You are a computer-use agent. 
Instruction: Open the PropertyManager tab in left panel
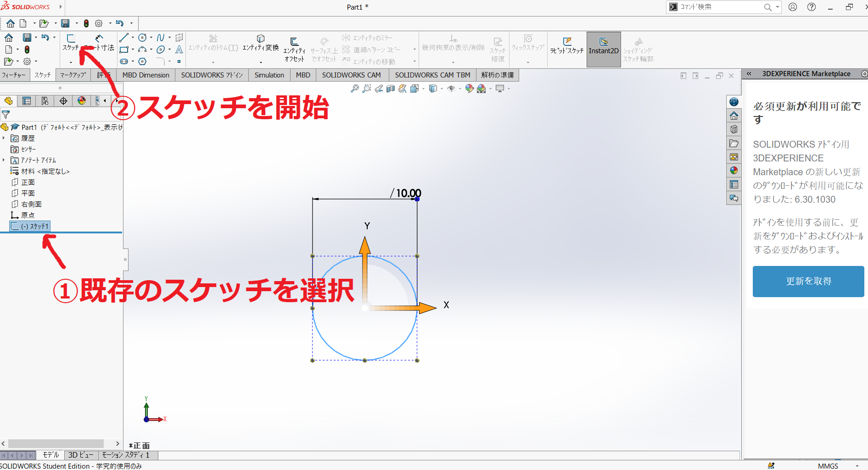pyautogui.click(x=27, y=101)
